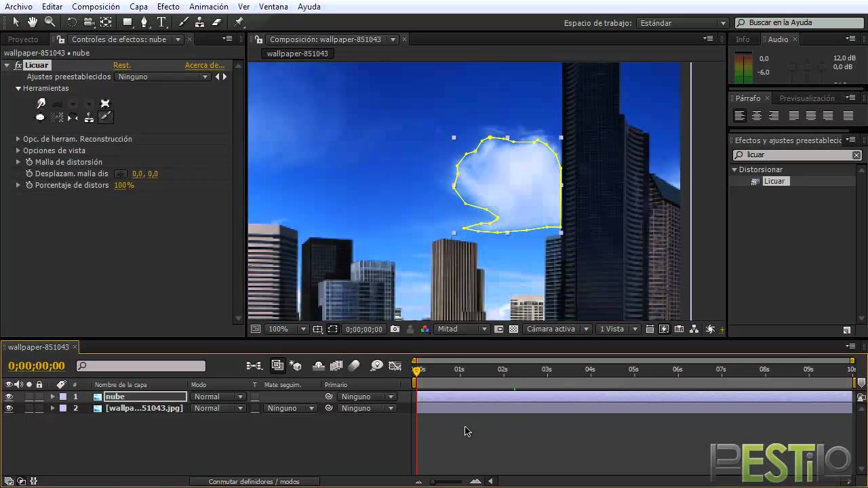Open the 100% magnification dropdown
Image resolution: width=868 pixels, height=488 pixels.
[x=285, y=329]
